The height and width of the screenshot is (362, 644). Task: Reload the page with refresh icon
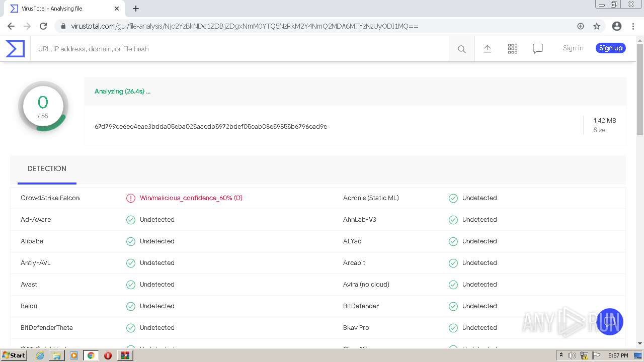pos(43,26)
